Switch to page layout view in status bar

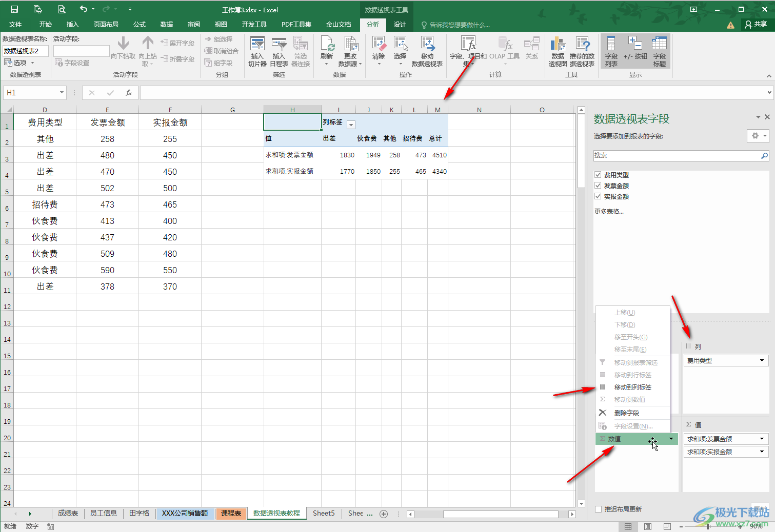coord(648,526)
